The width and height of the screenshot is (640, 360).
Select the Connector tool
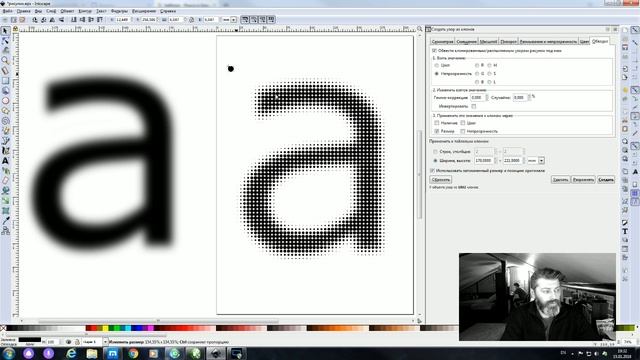coord(5,231)
